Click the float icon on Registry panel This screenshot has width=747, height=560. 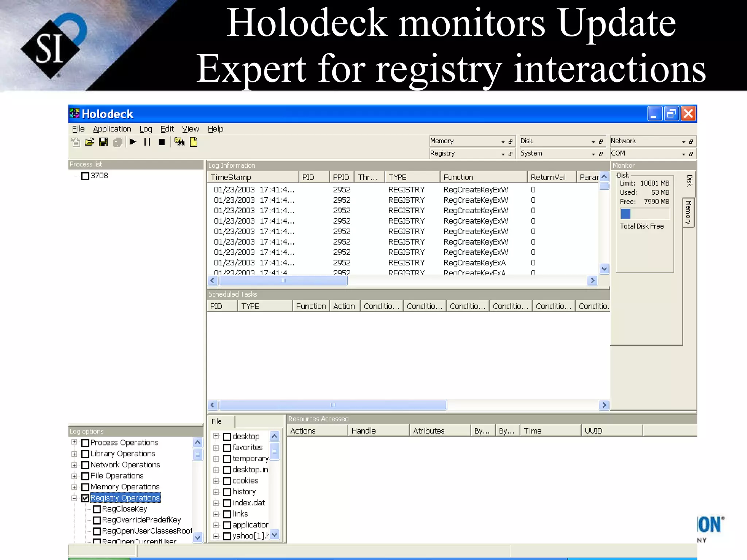pyautogui.click(x=511, y=154)
